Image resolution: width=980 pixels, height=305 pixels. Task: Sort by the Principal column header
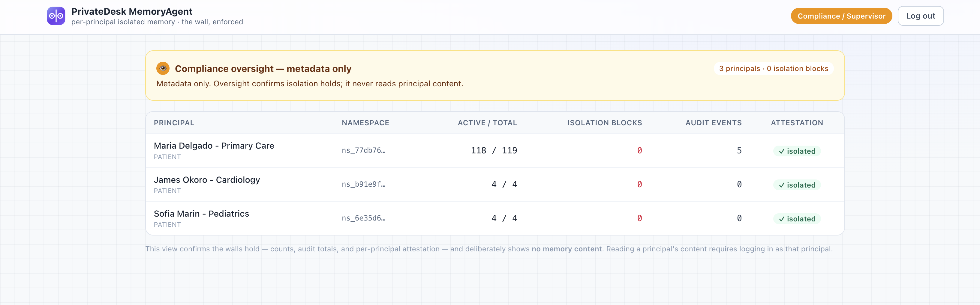click(x=174, y=123)
